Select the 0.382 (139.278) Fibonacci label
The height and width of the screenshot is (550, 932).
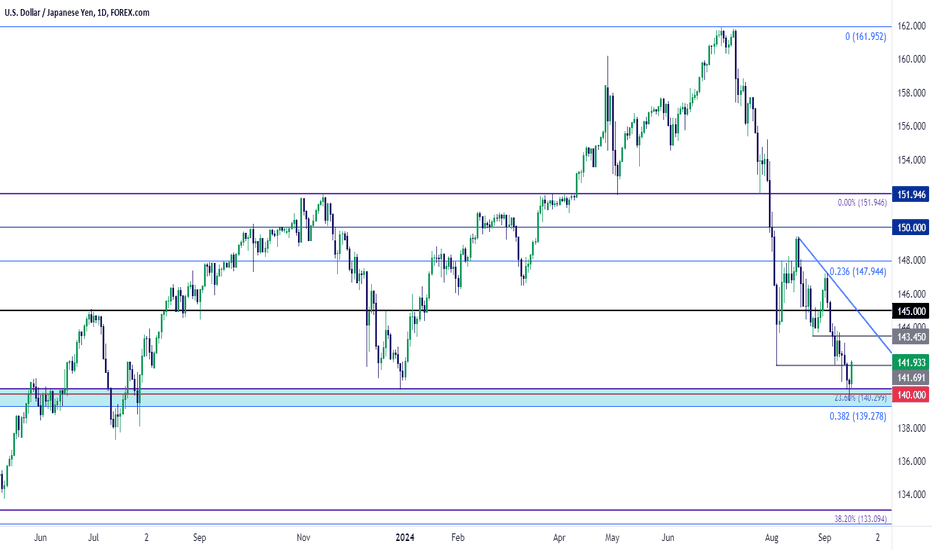tap(858, 416)
